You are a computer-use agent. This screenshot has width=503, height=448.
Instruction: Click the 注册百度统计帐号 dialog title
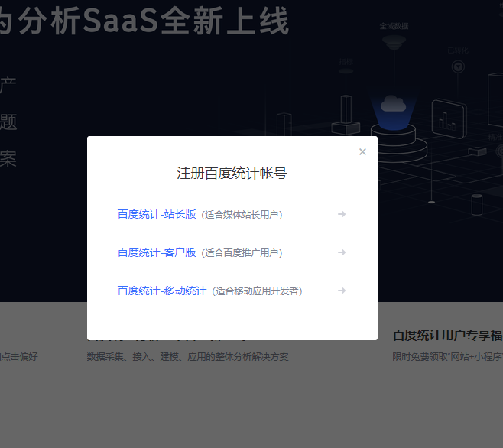232,174
